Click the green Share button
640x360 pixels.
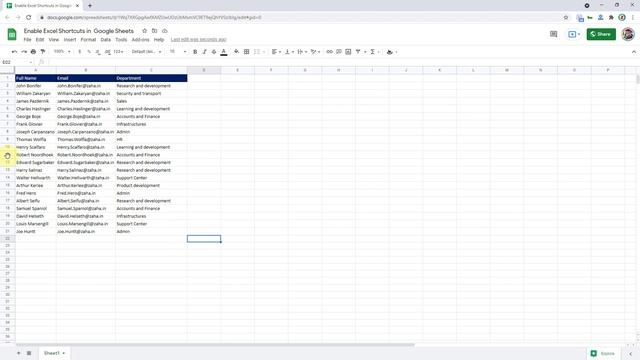[601, 34]
